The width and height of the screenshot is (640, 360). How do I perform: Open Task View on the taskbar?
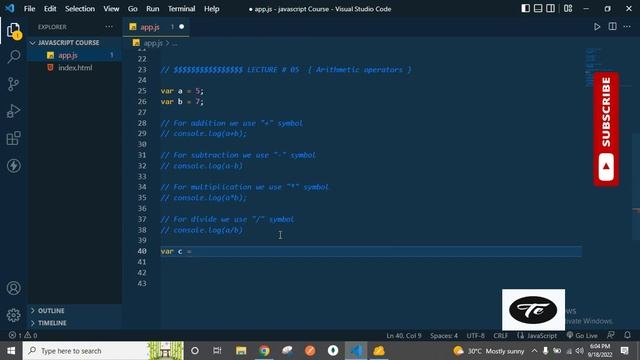[217, 351]
